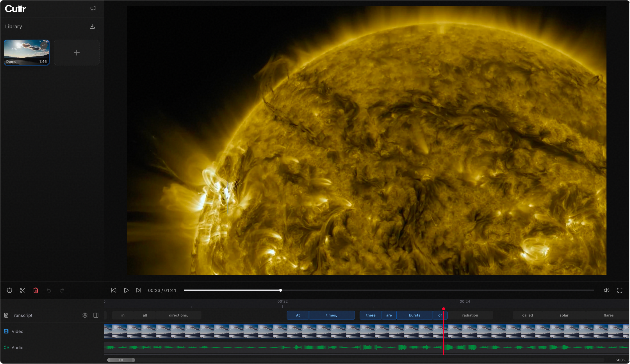Select the Demo video thumbnail
Image resolution: width=630 pixels, height=364 pixels.
click(26, 53)
